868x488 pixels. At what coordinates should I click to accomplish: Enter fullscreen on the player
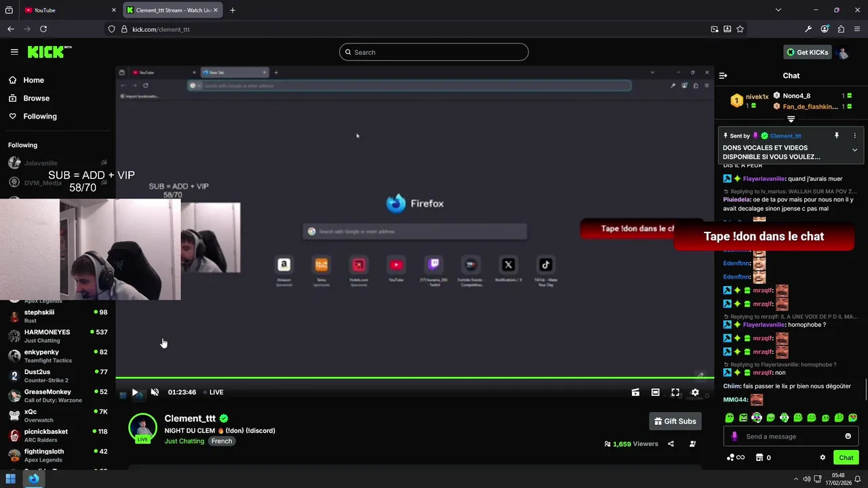coord(675,392)
